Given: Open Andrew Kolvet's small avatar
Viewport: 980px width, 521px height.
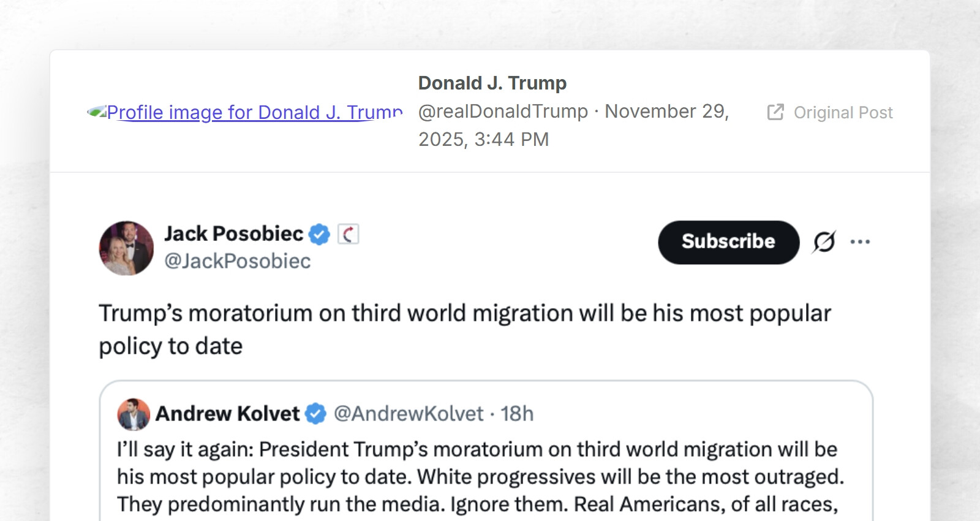Looking at the screenshot, I should click(x=134, y=414).
